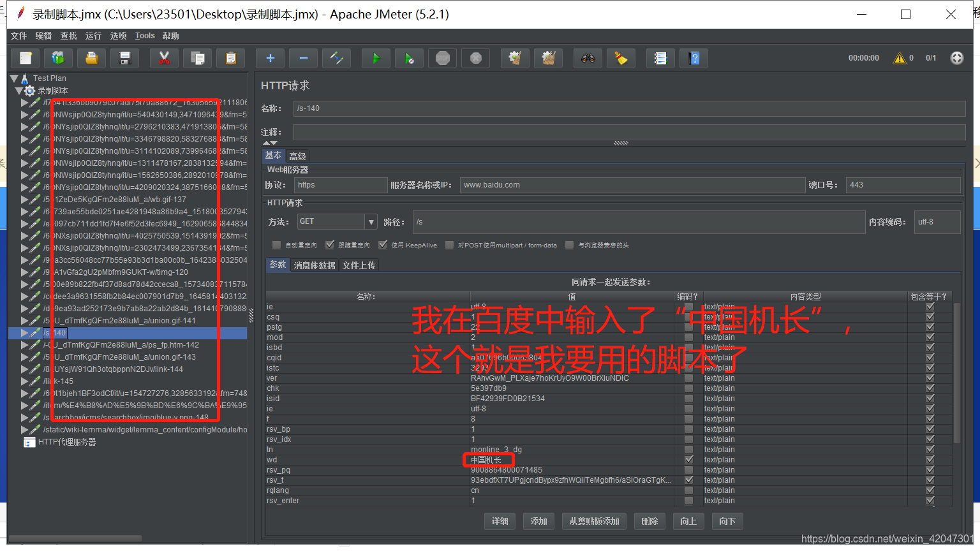Image resolution: width=980 pixels, height=551 pixels.
Task: Open Help with the question mark icon
Action: (694, 58)
